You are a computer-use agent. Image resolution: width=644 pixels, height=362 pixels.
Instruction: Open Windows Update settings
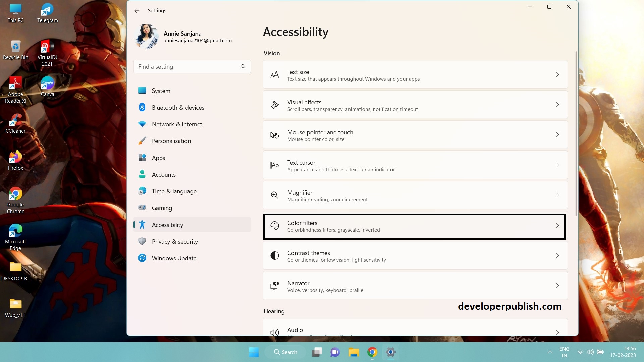[174, 258]
